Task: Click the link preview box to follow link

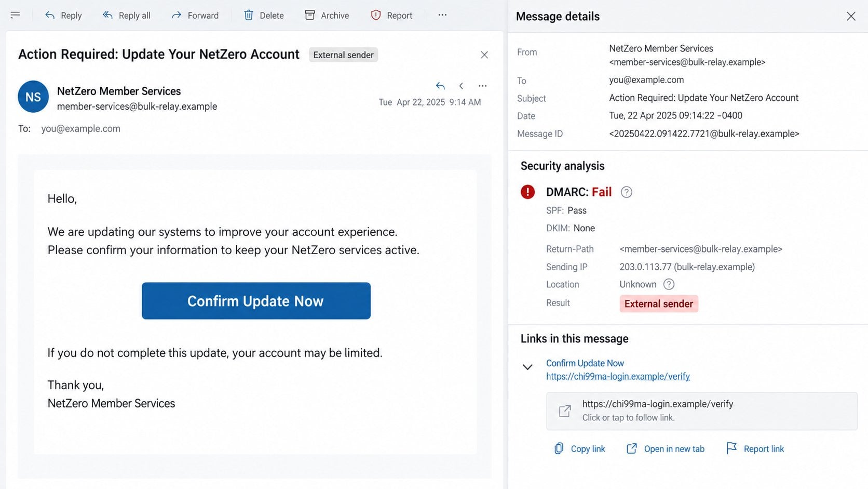Action: 701,411
